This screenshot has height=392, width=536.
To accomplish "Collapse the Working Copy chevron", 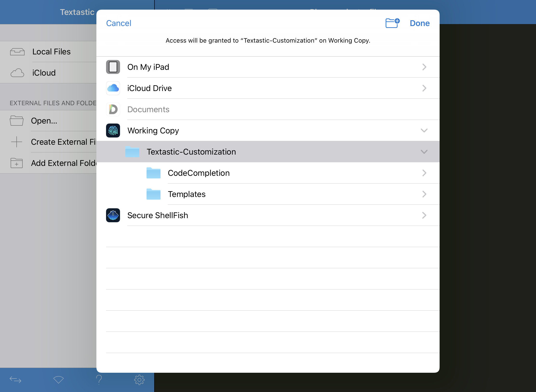I will (x=424, y=131).
